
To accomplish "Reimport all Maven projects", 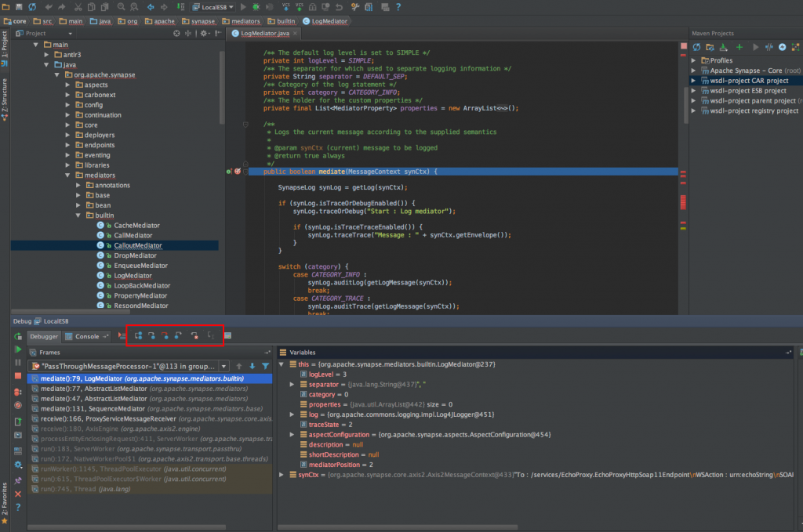I will [x=696, y=47].
